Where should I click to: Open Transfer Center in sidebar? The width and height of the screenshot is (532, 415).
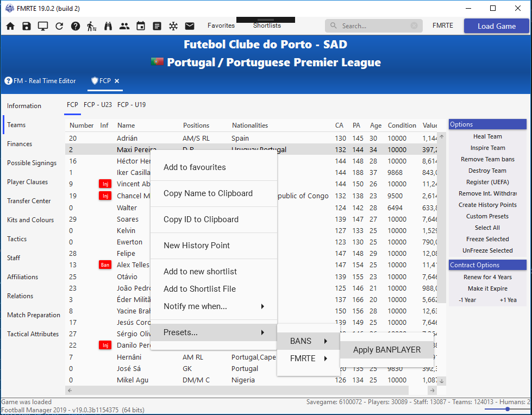coord(29,201)
